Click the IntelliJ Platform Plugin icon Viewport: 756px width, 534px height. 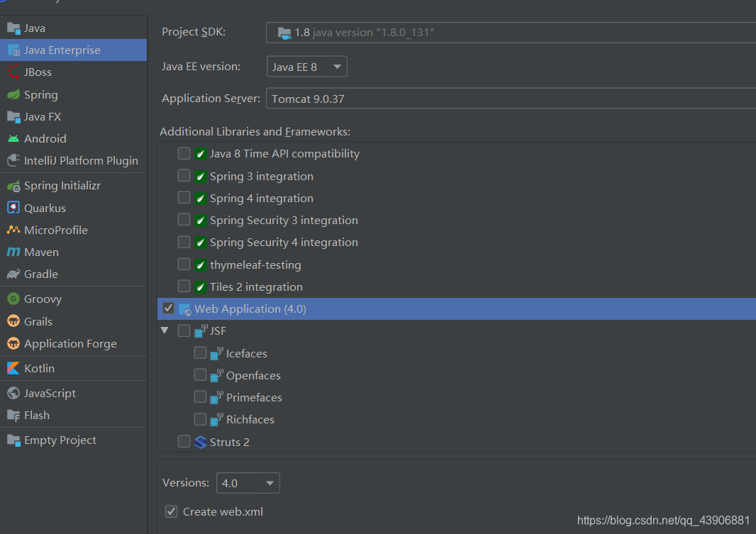pos(13,160)
